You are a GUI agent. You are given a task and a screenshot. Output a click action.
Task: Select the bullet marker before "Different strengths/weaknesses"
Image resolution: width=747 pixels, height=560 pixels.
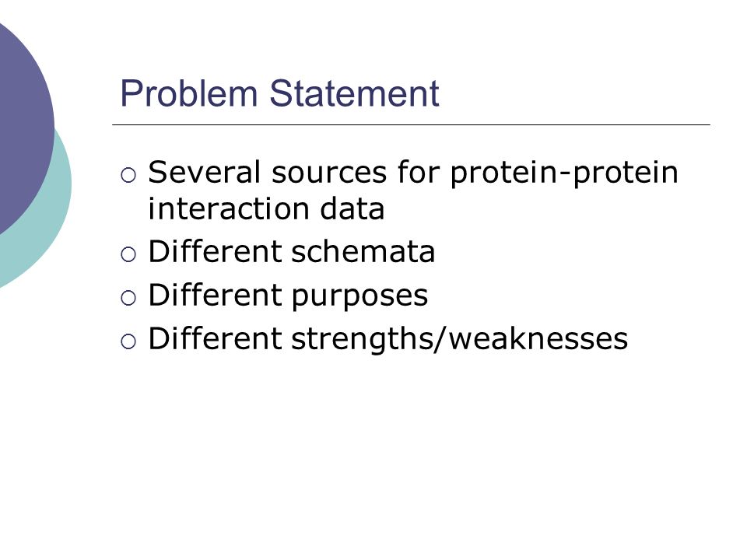128,341
